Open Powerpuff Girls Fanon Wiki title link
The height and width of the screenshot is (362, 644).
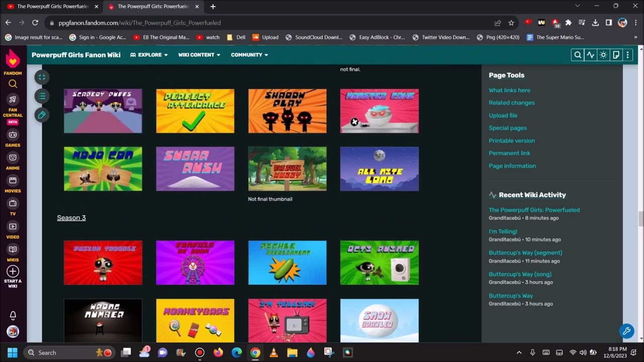pyautogui.click(x=76, y=55)
